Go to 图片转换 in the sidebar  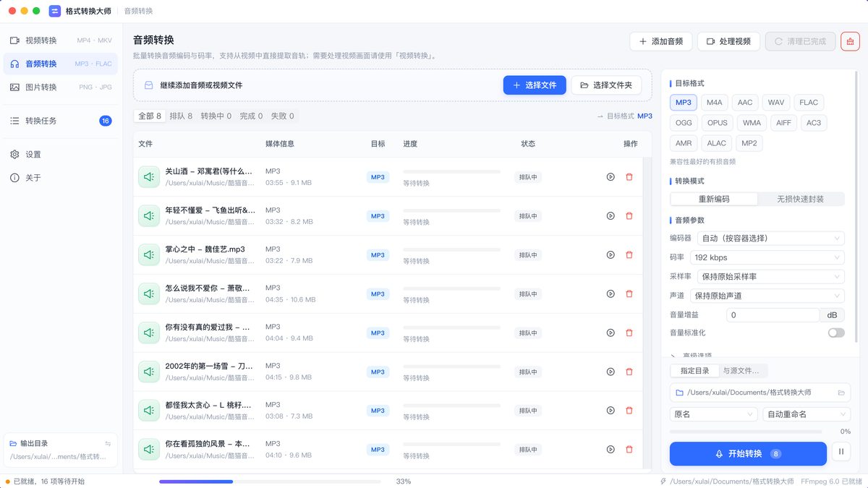tap(61, 87)
